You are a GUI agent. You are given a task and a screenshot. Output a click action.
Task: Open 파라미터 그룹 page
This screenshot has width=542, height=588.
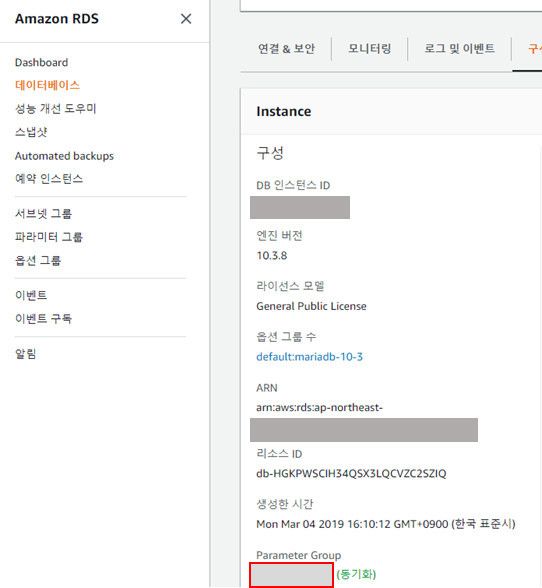[x=49, y=237]
